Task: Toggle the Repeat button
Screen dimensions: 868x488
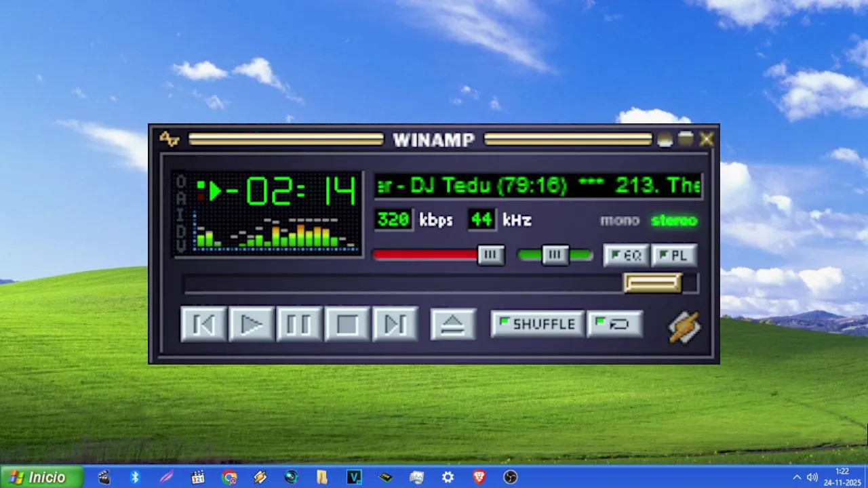Action: (614, 324)
